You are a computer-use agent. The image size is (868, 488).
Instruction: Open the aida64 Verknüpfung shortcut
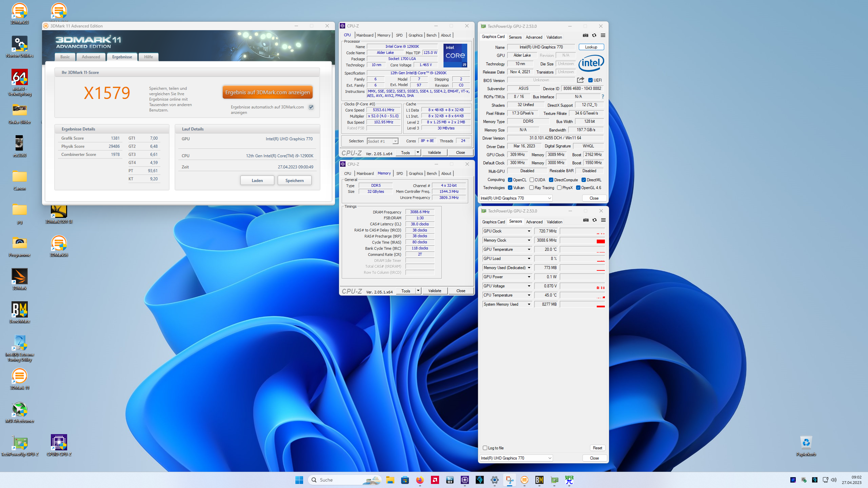(20, 82)
